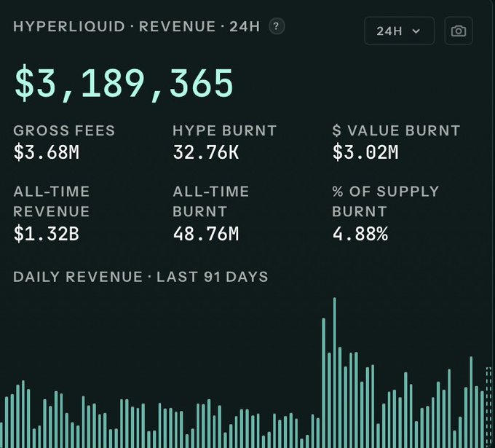Image resolution: width=495 pixels, height=448 pixels.
Task: Click the camera screenshot icon
Action: (x=459, y=31)
